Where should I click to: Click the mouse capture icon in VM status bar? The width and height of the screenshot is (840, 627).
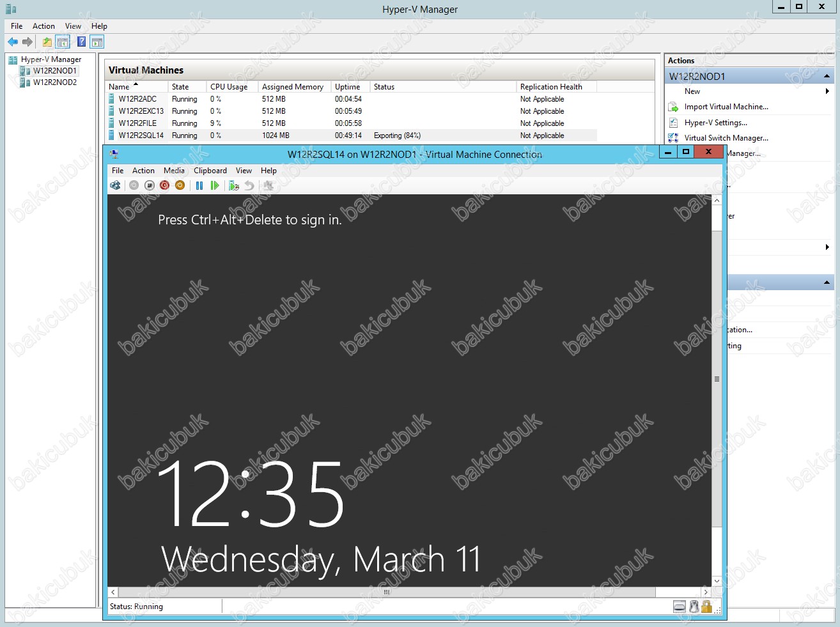[x=694, y=607]
